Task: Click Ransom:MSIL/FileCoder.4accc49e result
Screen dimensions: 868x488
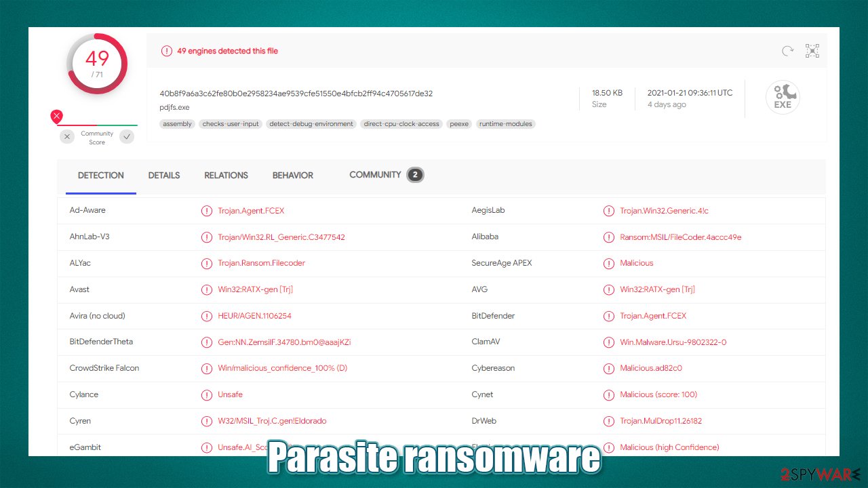Action: click(x=681, y=237)
